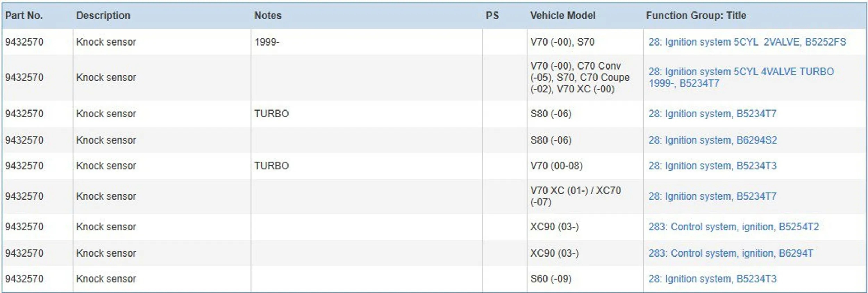The width and height of the screenshot is (868, 293).
Task: Open the Ignition system, B6294S2 link
Action: point(712,140)
